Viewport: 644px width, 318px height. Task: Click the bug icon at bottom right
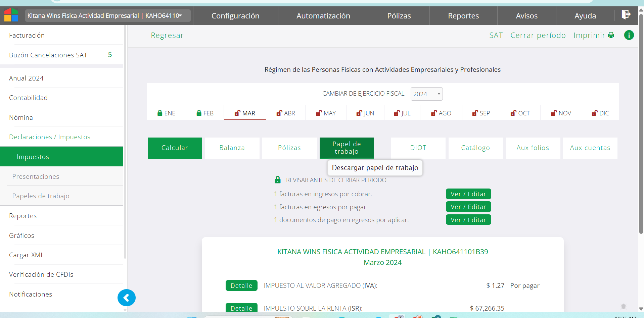point(624,306)
